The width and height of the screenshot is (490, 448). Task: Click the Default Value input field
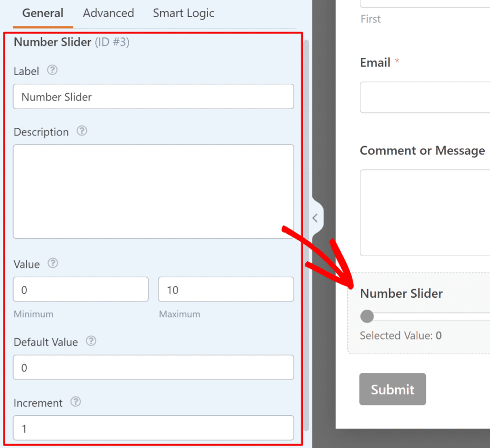click(153, 368)
